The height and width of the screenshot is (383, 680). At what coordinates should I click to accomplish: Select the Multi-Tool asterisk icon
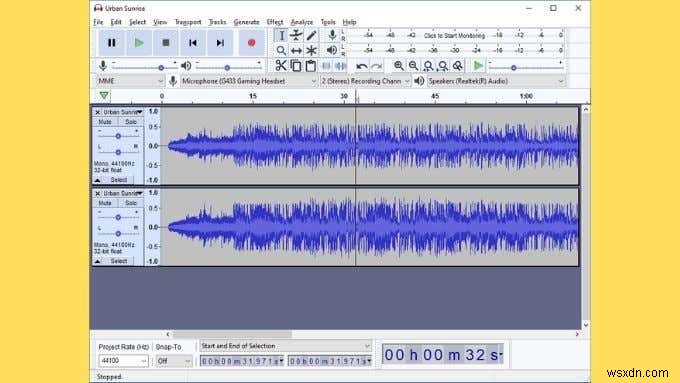point(311,51)
